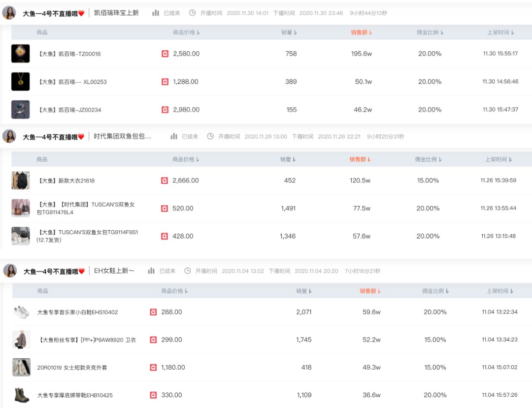Image resolution: width=532 pixels, height=415 pixels.
Task: Click product name 20R01019 女士短款夹克外套
Action: pyautogui.click(x=72, y=368)
